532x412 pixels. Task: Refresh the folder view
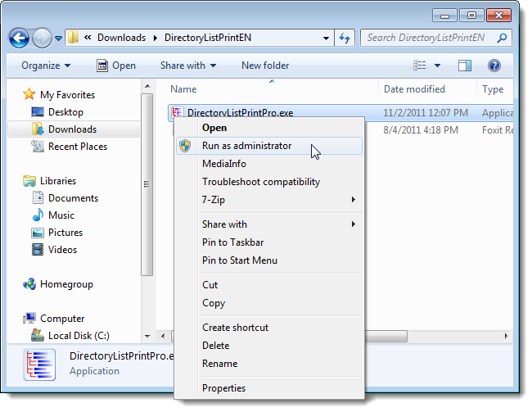click(x=345, y=38)
